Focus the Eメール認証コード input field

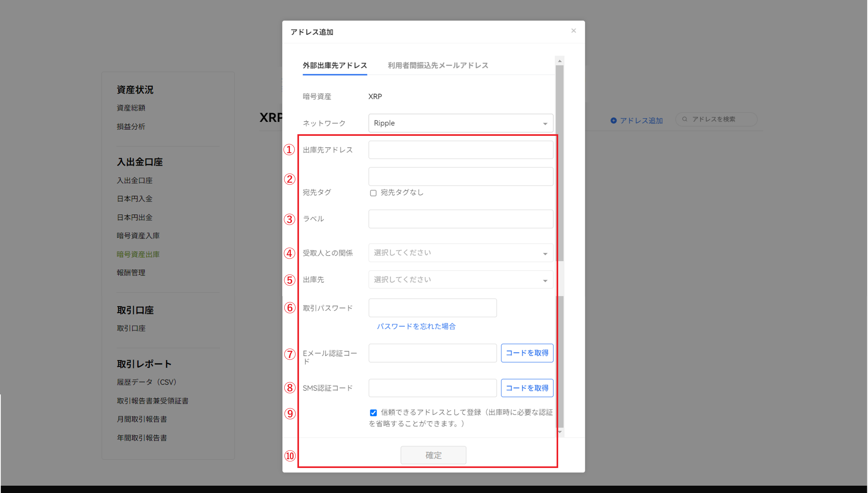[x=432, y=353]
